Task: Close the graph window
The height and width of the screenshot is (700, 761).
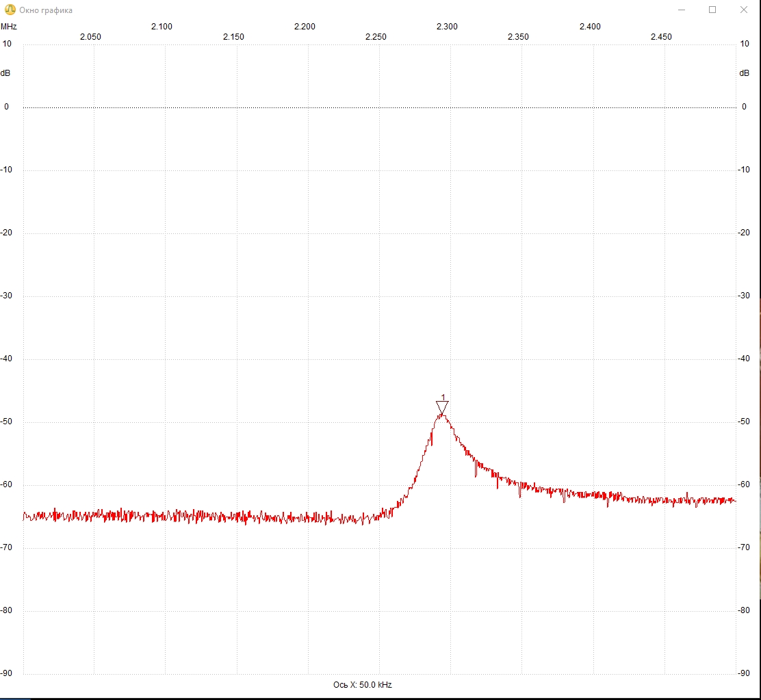Action: pos(743,10)
